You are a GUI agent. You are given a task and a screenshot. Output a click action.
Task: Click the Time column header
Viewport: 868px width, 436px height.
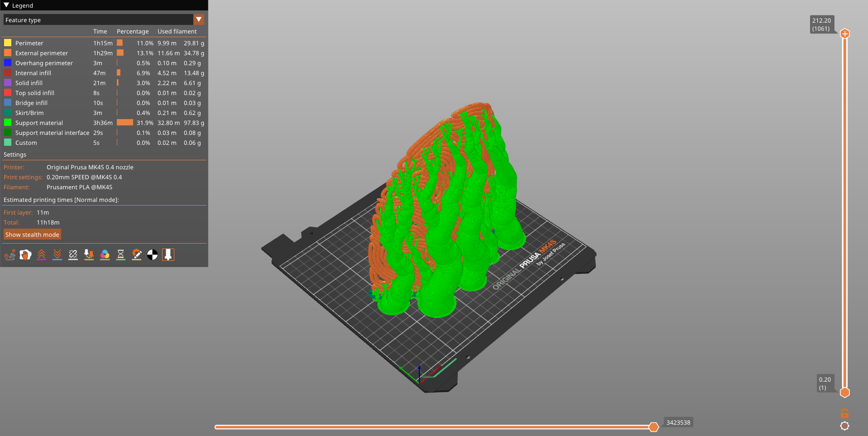point(100,31)
